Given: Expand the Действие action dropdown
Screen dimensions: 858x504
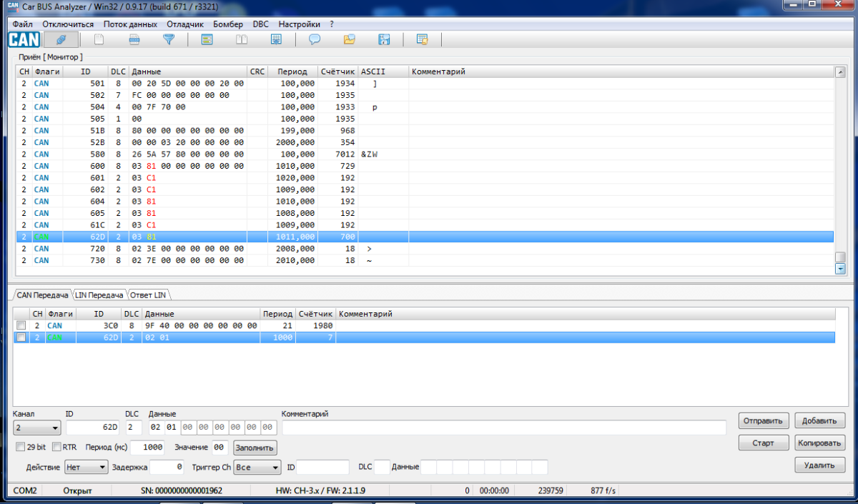Looking at the screenshot, I should click(x=86, y=467).
